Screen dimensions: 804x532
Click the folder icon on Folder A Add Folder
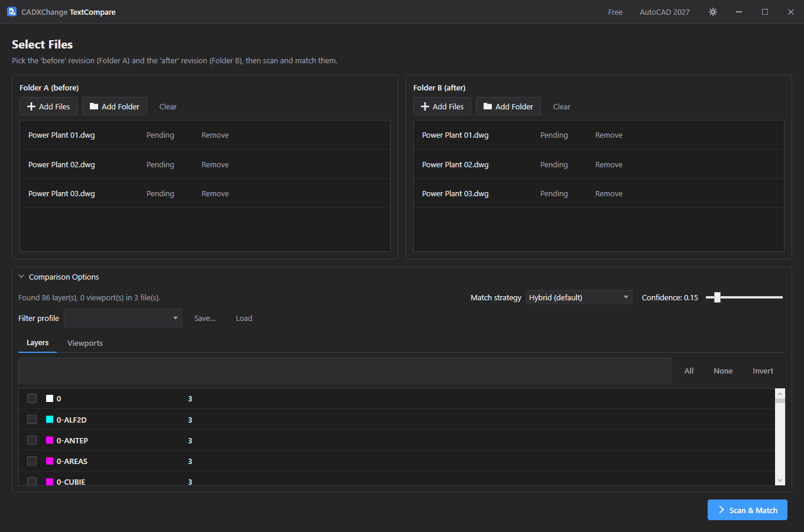(94, 106)
